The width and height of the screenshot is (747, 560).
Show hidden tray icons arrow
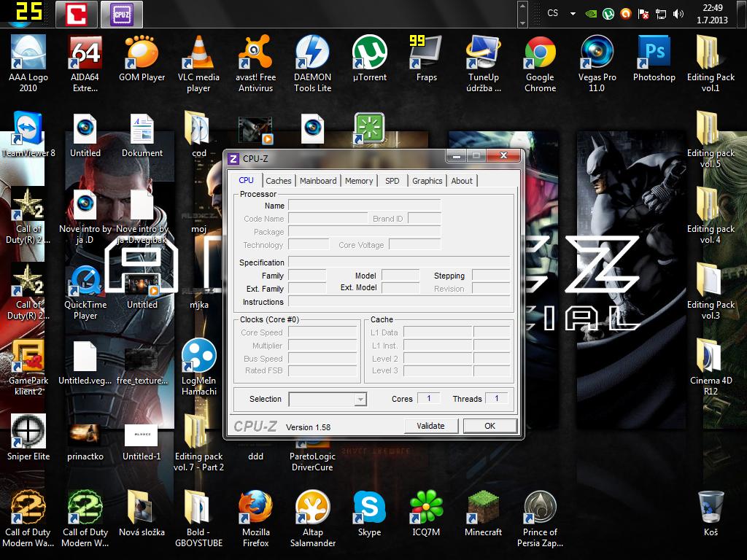573,13
